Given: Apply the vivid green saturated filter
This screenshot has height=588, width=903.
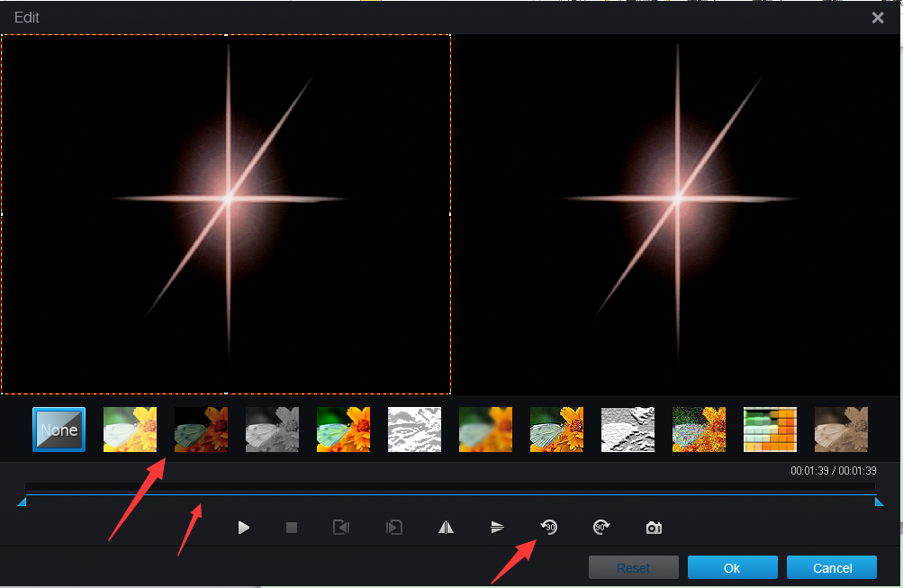Looking at the screenshot, I should coord(343,430).
